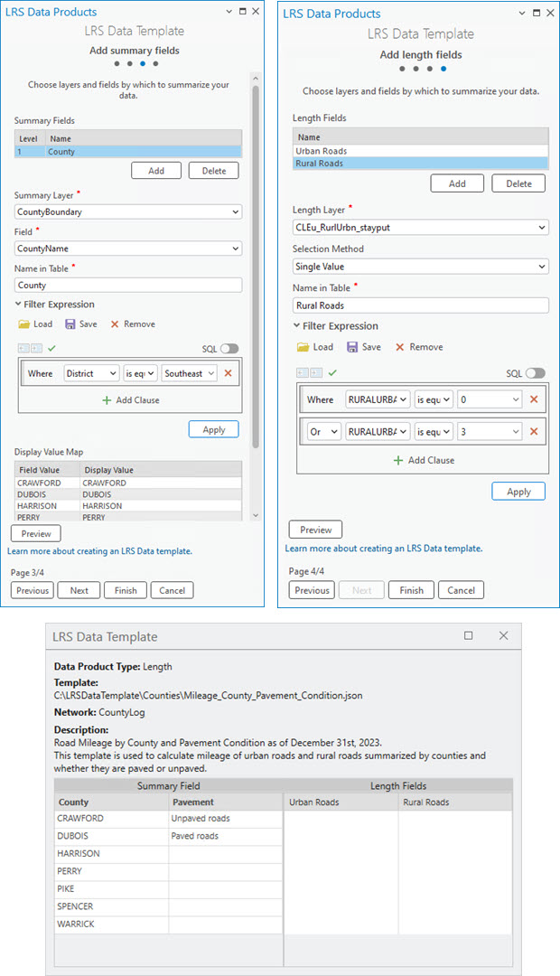The height and width of the screenshot is (976, 560).
Task: Open Learn more link in right panel
Action: [384, 549]
